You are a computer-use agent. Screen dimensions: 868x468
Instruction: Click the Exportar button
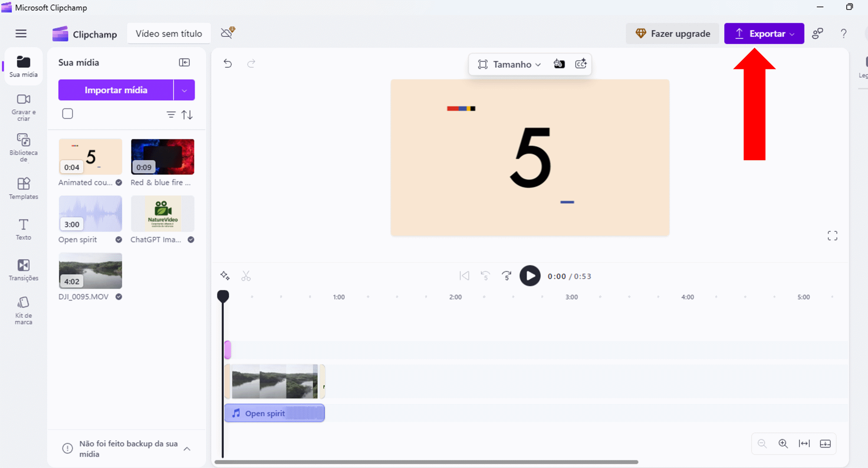[763, 34]
